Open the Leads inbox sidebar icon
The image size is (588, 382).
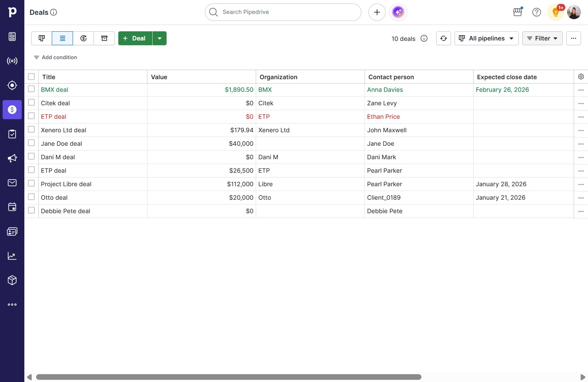click(12, 37)
